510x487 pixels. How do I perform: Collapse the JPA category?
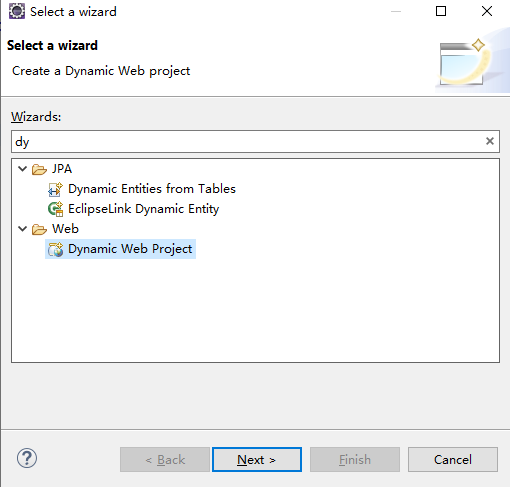pyautogui.click(x=22, y=169)
